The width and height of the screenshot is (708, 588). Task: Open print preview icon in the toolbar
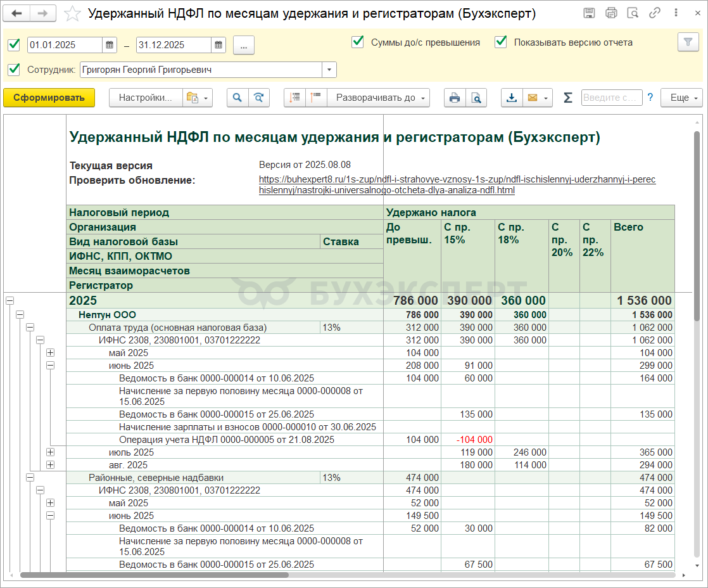[476, 98]
